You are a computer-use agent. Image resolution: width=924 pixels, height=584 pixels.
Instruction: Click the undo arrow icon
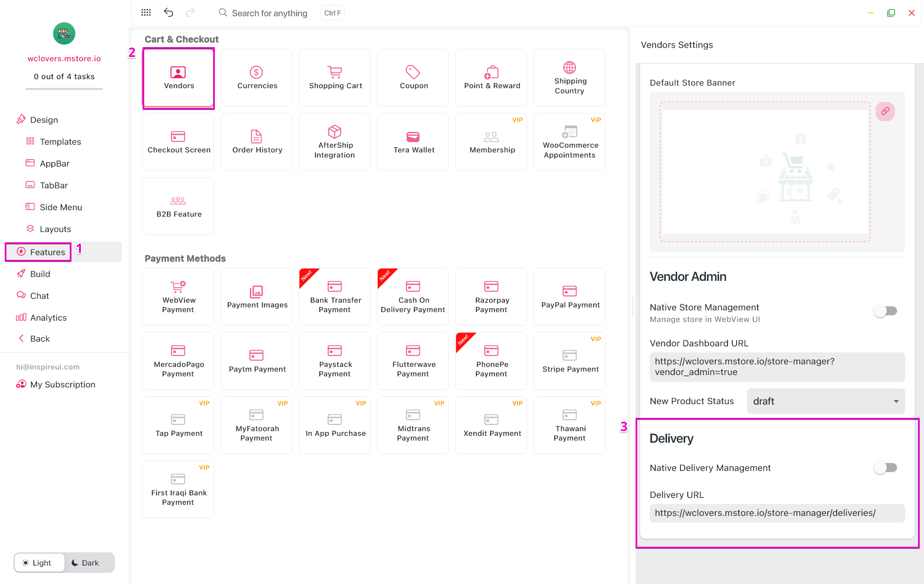tap(169, 13)
